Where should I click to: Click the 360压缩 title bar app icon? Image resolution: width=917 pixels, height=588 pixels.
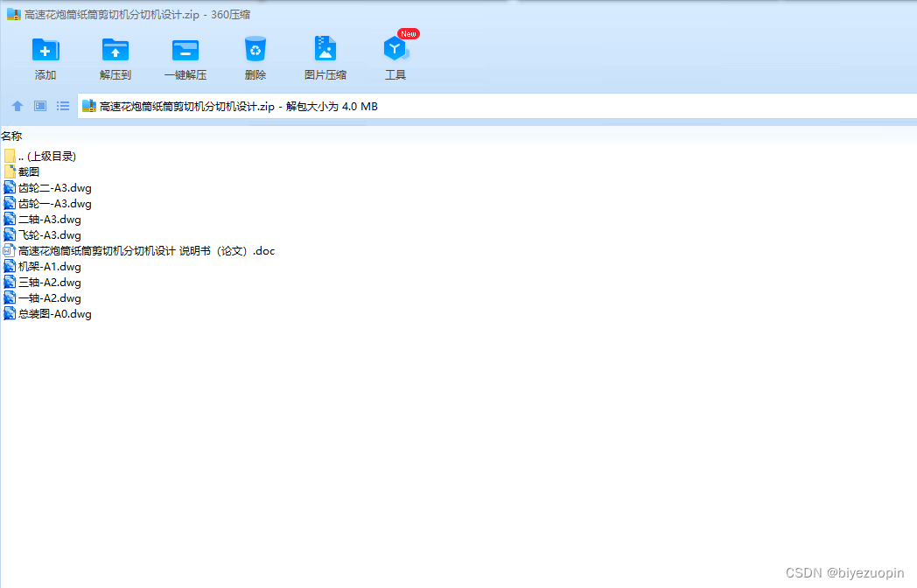click(x=13, y=15)
